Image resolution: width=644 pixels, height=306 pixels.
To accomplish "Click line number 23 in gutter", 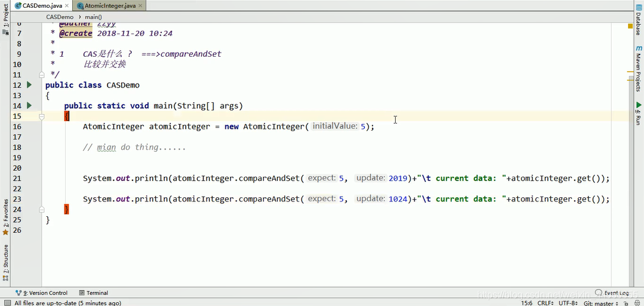I will click(17, 199).
